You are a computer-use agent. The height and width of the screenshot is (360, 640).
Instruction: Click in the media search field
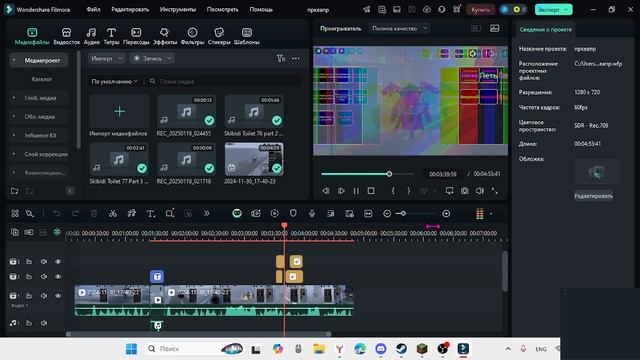[x=224, y=82]
